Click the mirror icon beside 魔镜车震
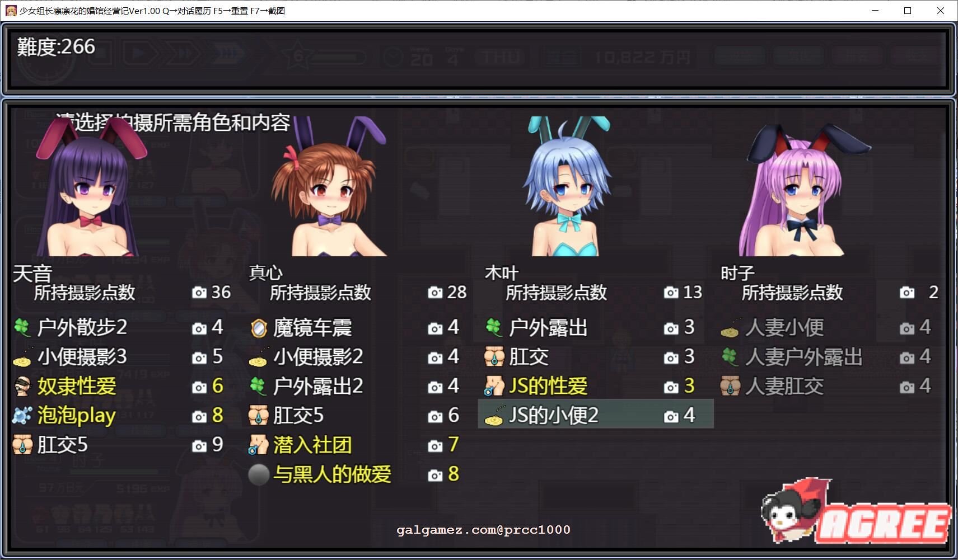The height and width of the screenshot is (560, 958). tap(258, 328)
